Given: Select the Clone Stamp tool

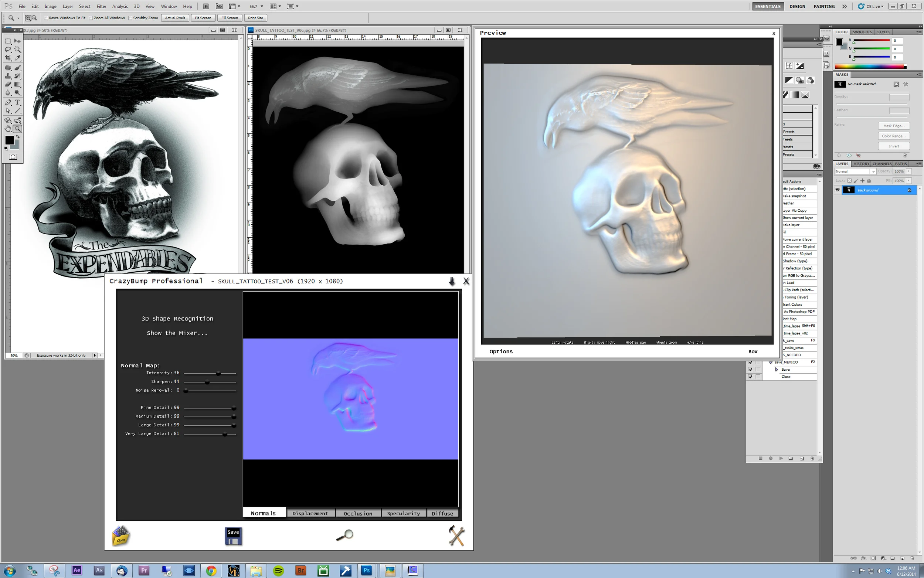Looking at the screenshot, I should [x=8, y=76].
